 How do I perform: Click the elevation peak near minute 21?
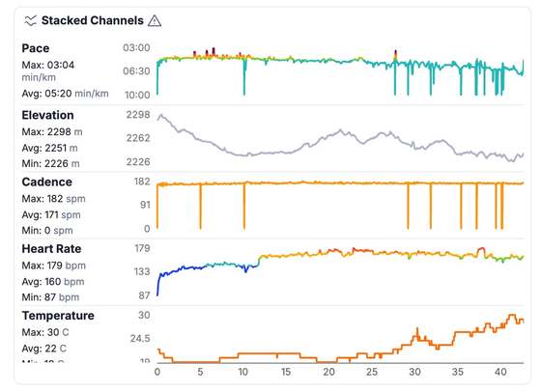pos(340,131)
